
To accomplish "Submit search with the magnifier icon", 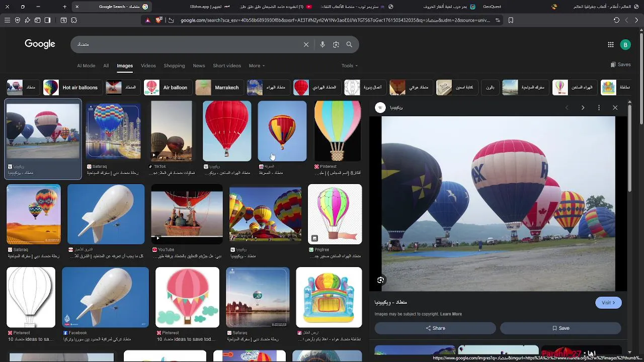I will tap(349, 44).
